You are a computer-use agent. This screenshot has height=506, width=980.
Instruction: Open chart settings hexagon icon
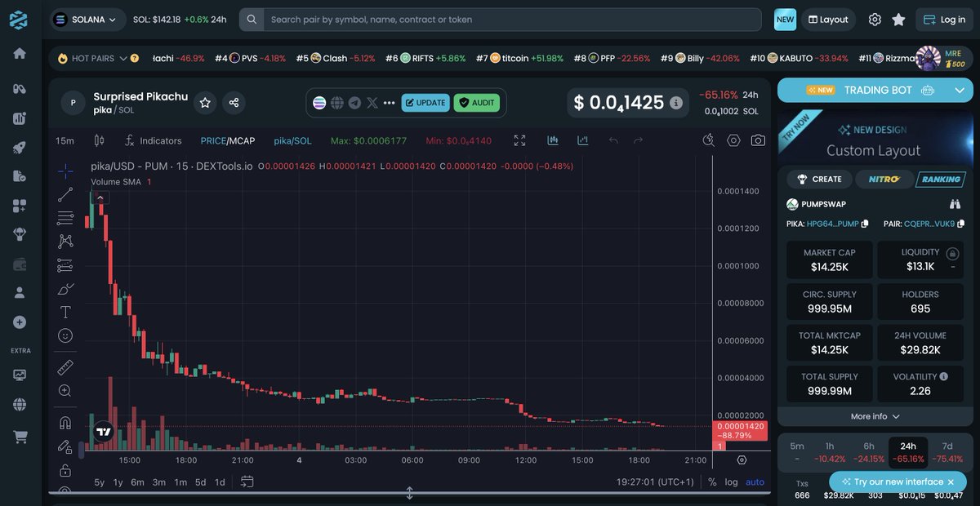click(x=733, y=140)
